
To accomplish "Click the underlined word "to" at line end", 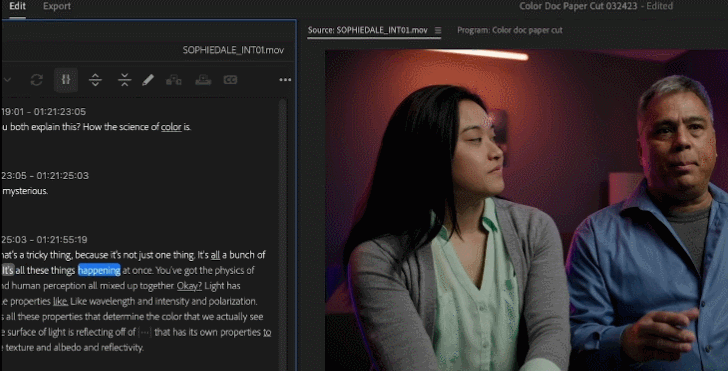I will [267, 332].
